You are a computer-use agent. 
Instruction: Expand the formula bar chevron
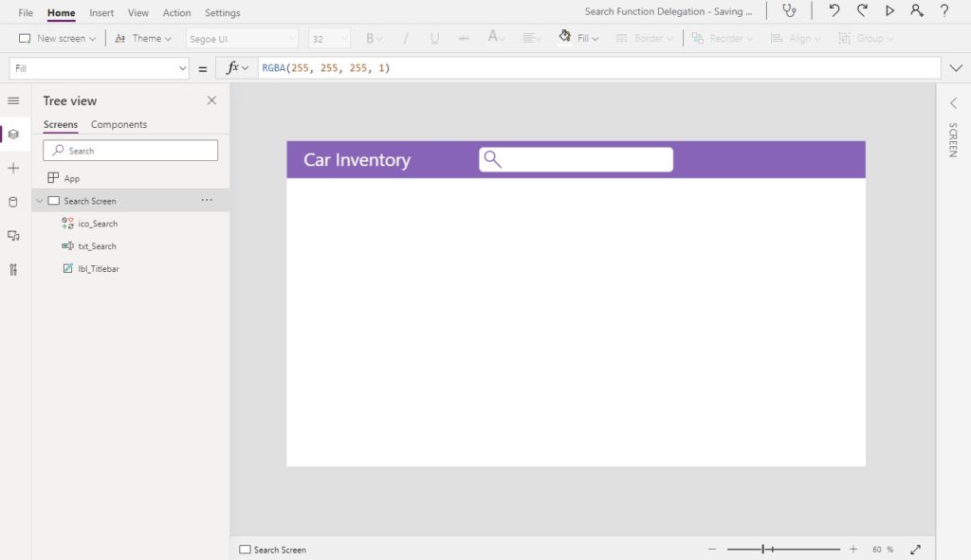tap(956, 68)
